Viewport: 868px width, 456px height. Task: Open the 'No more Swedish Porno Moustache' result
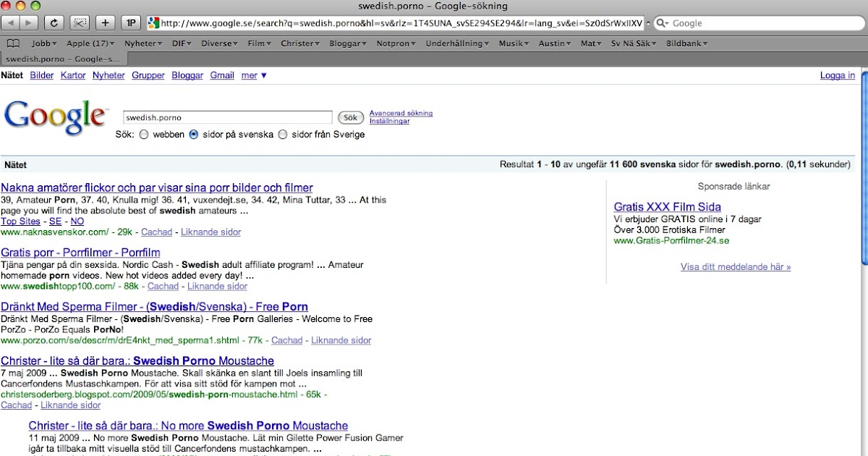pos(188,426)
